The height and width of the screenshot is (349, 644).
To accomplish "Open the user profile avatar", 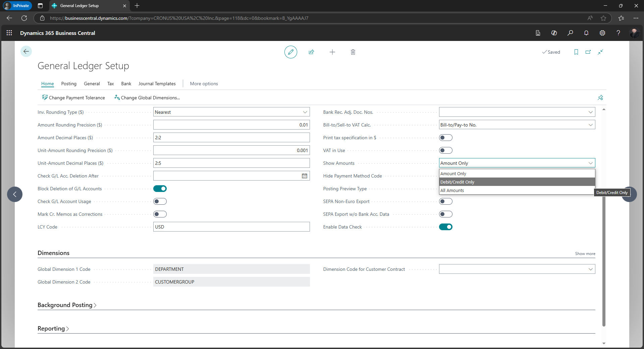I will coord(634,33).
